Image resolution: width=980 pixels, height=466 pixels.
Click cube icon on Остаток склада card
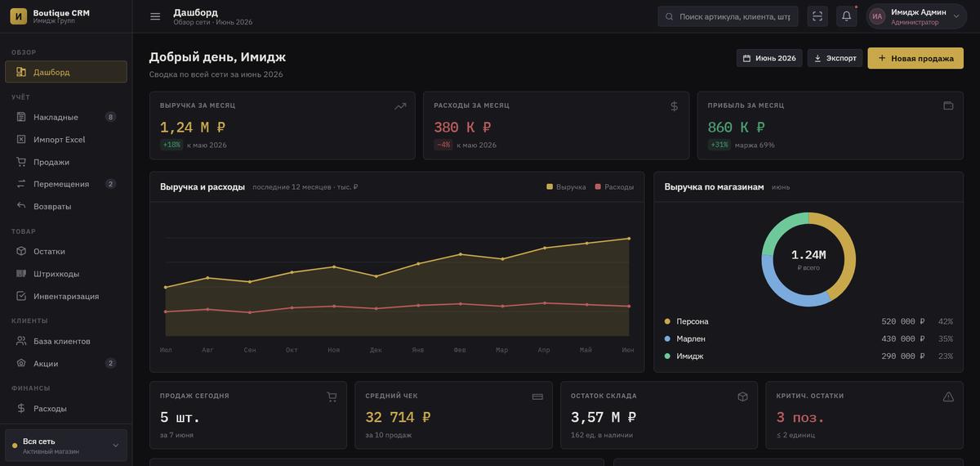click(742, 397)
